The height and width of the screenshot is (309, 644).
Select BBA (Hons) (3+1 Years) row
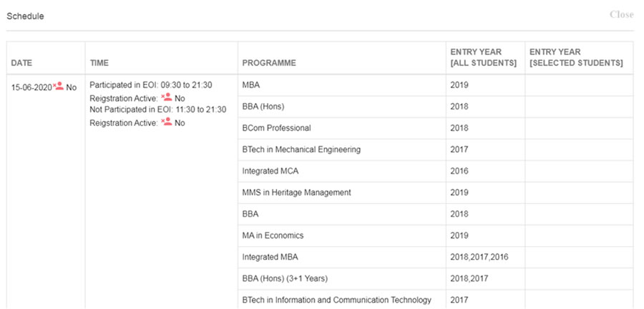(x=435, y=279)
